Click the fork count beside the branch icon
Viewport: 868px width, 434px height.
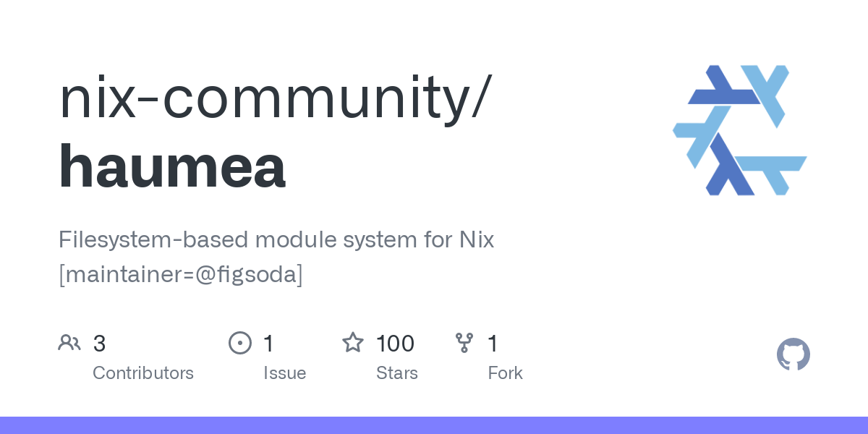coord(493,343)
